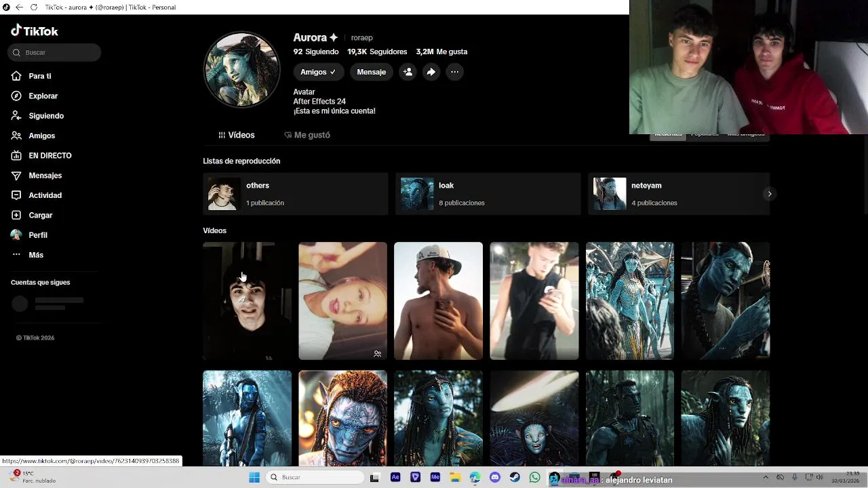Click the Cuentas que sigues heading
Screen dimensions: 868x488
(x=40, y=283)
